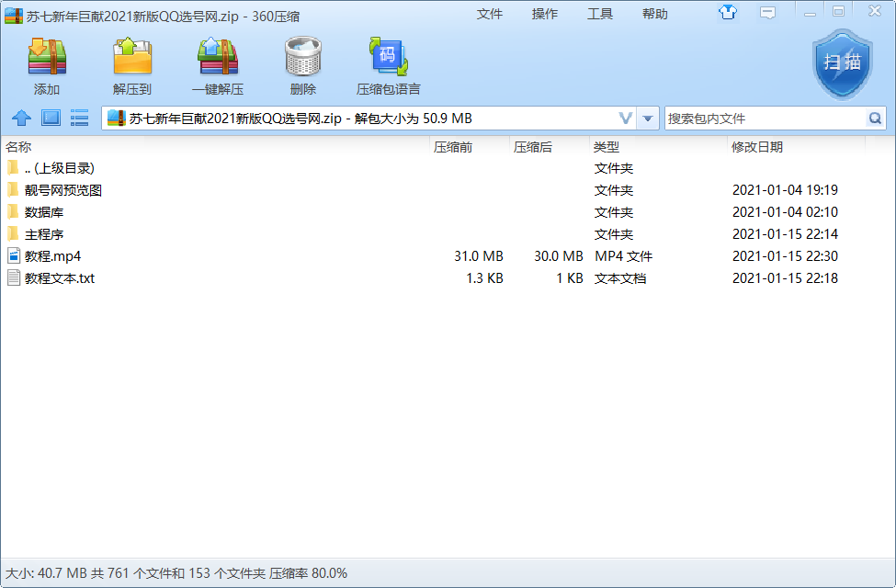896x588 pixels.
Task: Switch to the large icon view mode
Action: click(51, 119)
